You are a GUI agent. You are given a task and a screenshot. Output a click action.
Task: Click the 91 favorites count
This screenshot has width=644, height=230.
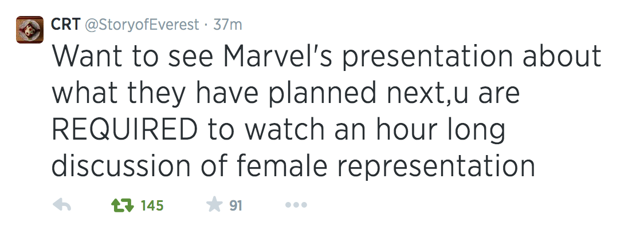coord(235,205)
